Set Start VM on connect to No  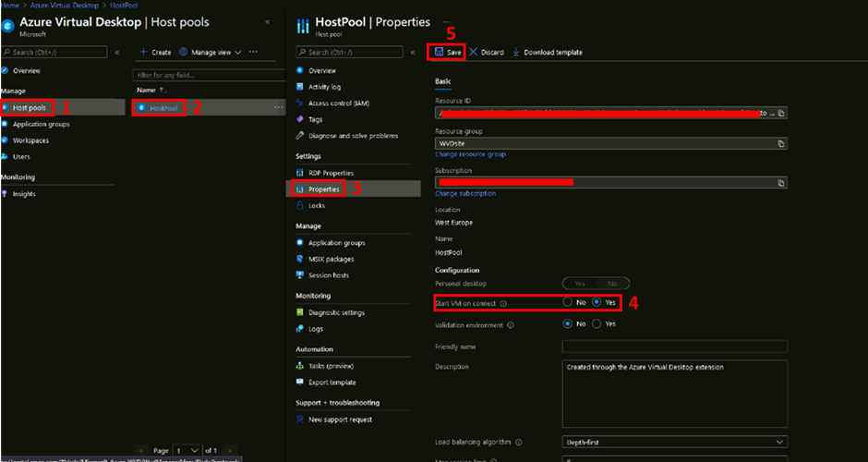coord(567,302)
